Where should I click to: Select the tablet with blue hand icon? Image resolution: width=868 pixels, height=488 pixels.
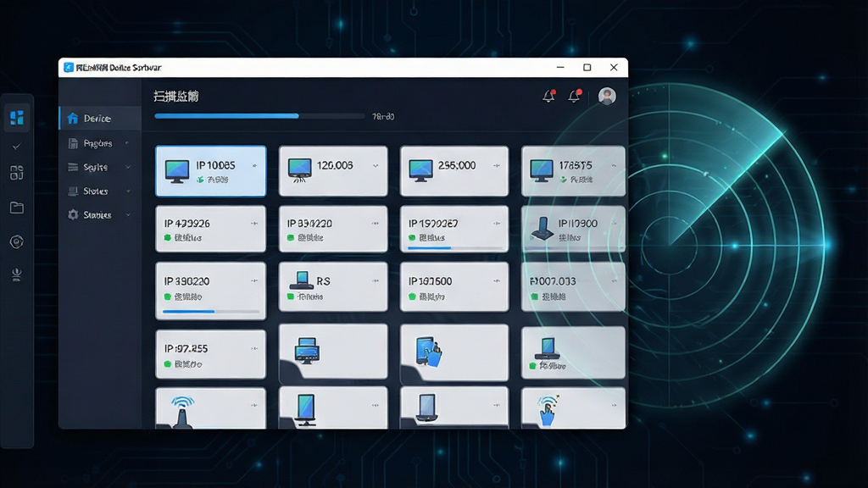coord(428,352)
